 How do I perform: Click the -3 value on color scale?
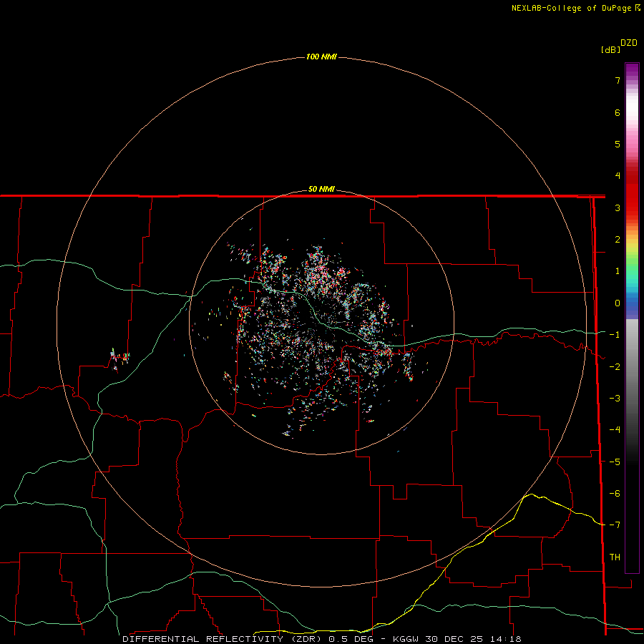615,399
